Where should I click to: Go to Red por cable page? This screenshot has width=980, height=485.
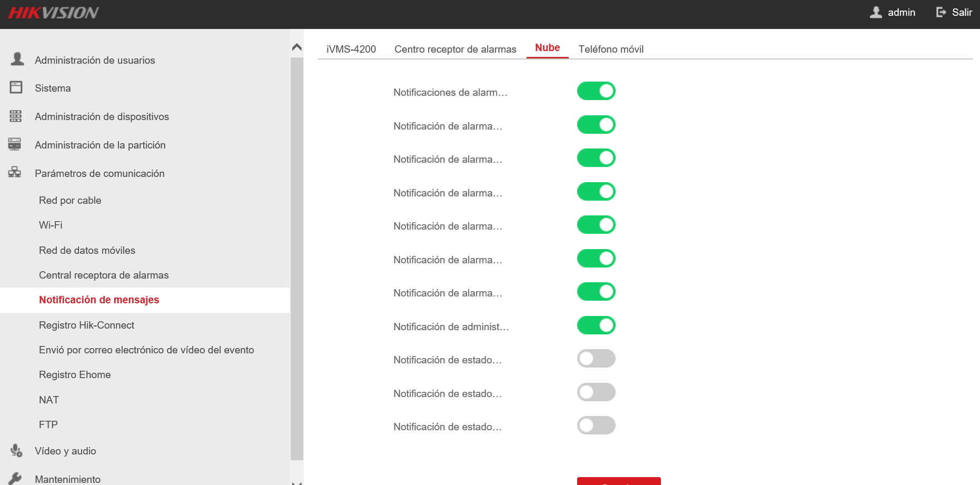pos(70,200)
